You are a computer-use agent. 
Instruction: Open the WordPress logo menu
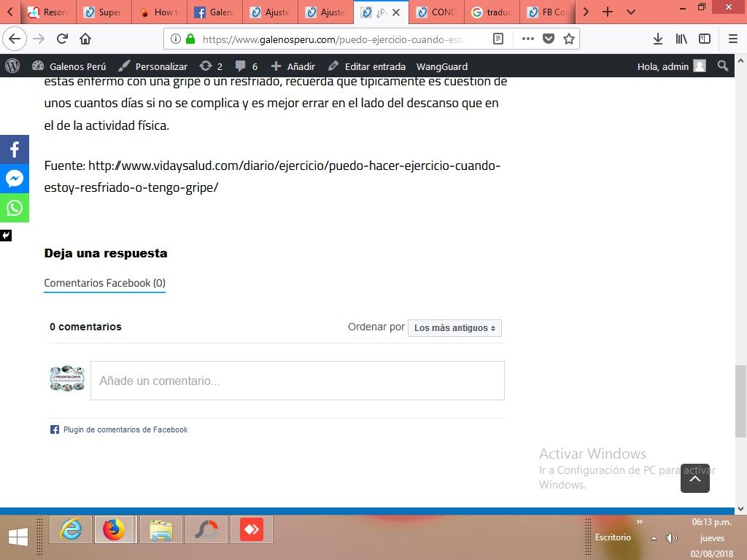click(12, 66)
